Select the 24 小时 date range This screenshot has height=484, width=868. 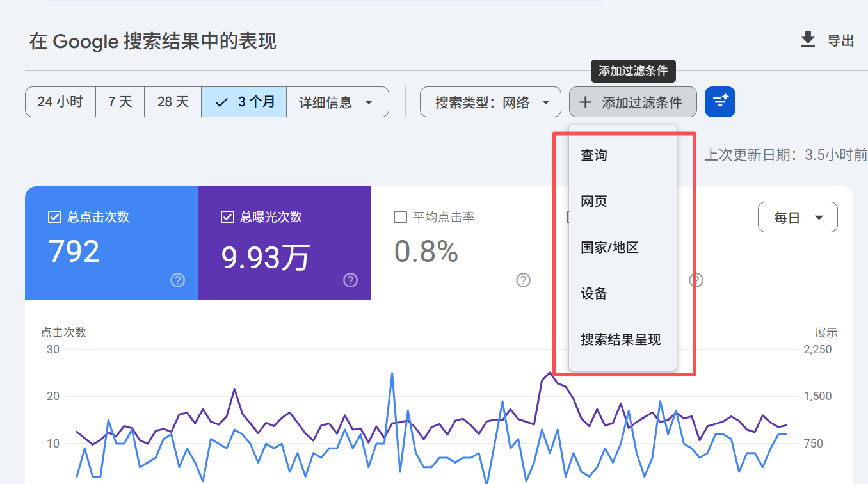[x=60, y=102]
